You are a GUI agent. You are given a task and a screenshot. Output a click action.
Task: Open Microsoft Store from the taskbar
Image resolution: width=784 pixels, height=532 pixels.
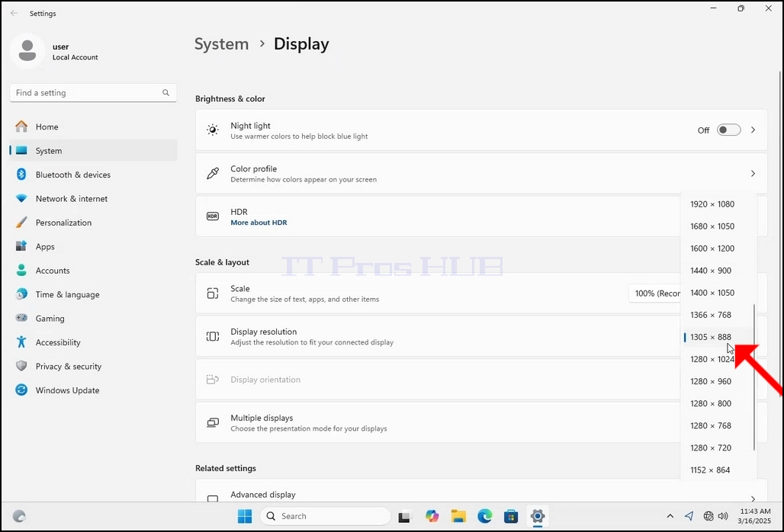pos(510,516)
